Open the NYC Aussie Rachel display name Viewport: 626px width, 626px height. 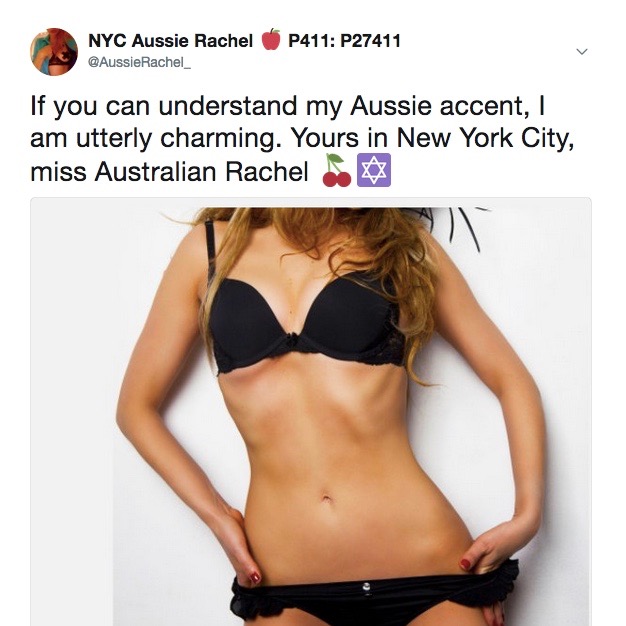[x=170, y=41]
